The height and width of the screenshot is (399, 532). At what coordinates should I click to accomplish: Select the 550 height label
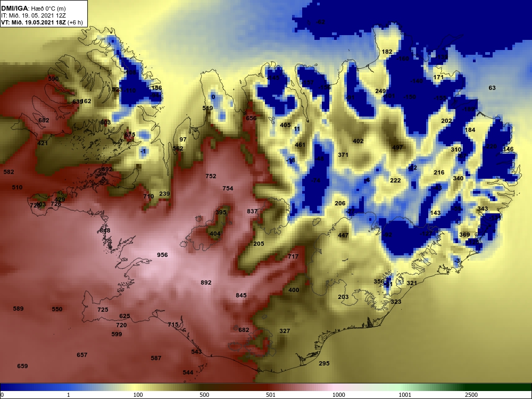pyautogui.click(x=57, y=309)
